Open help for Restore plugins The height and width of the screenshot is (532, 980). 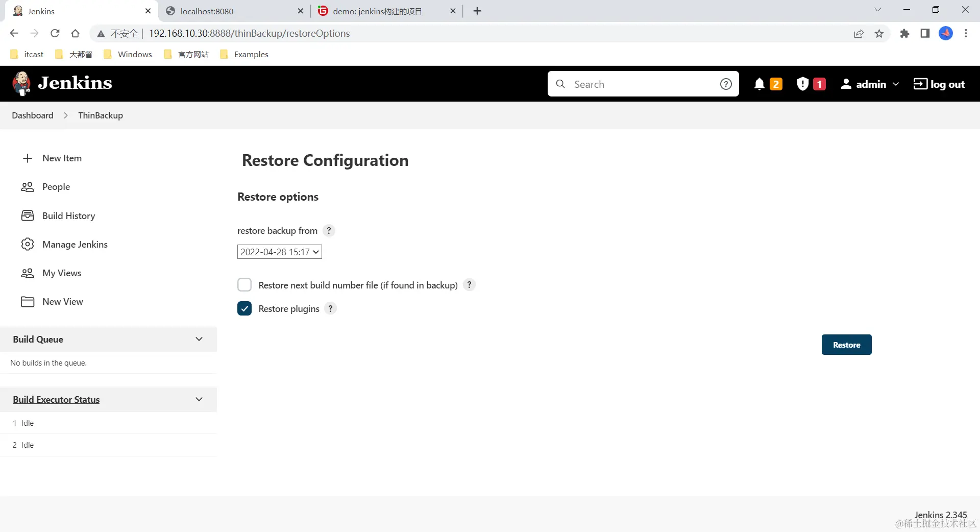click(x=331, y=308)
